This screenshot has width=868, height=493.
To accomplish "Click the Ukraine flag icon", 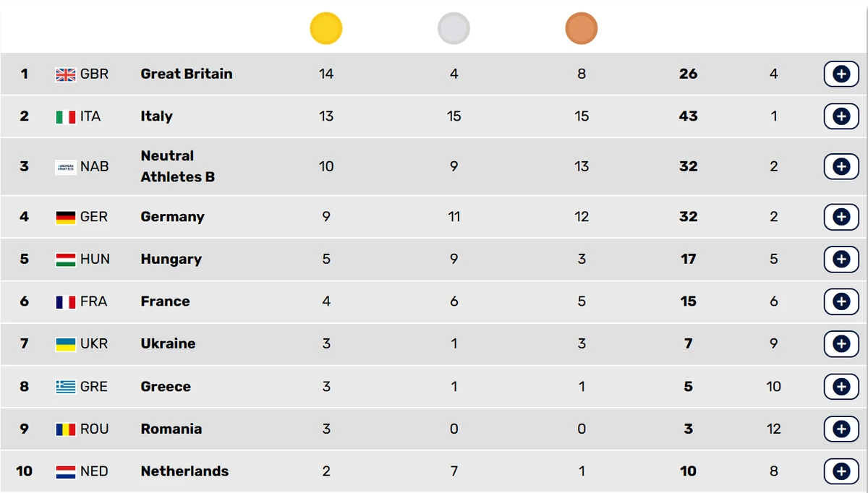I will click(x=66, y=344).
